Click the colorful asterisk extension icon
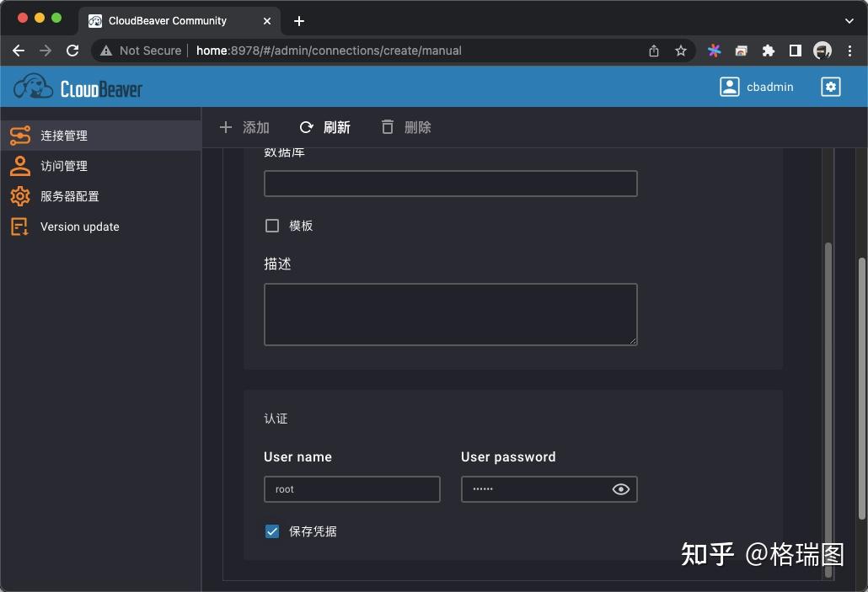Viewport: 868px width, 592px height. (714, 51)
